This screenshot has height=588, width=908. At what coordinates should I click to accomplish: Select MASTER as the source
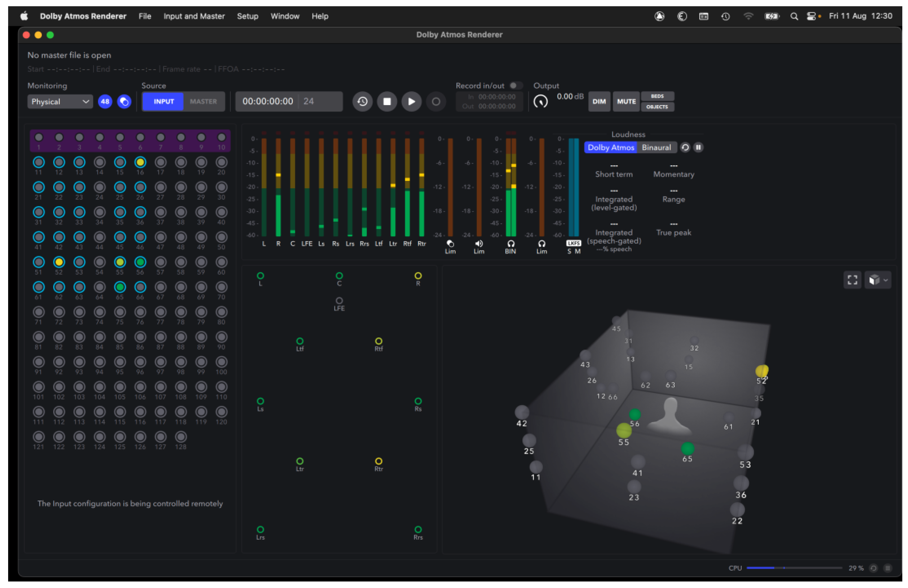[x=203, y=101]
